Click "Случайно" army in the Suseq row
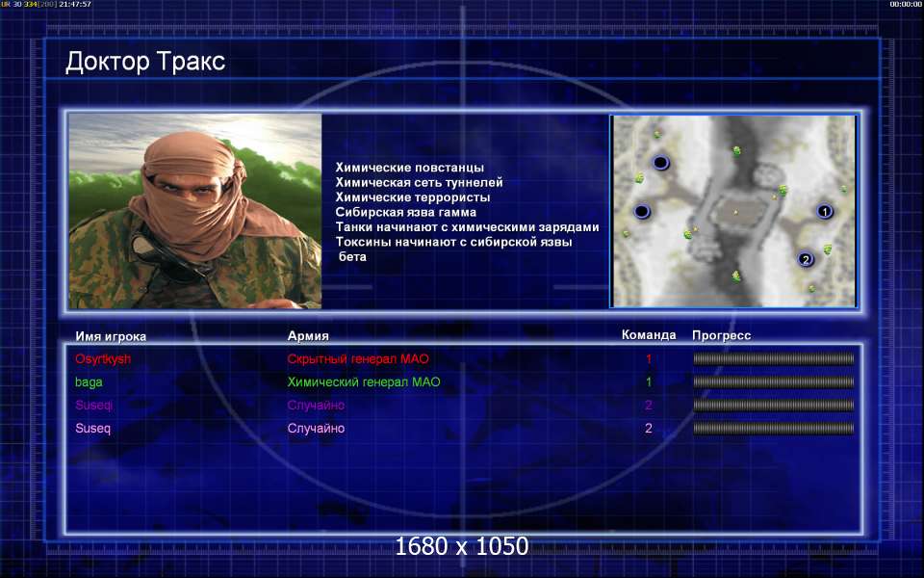This screenshot has height=578, width=924. click(x=316, y=428)
